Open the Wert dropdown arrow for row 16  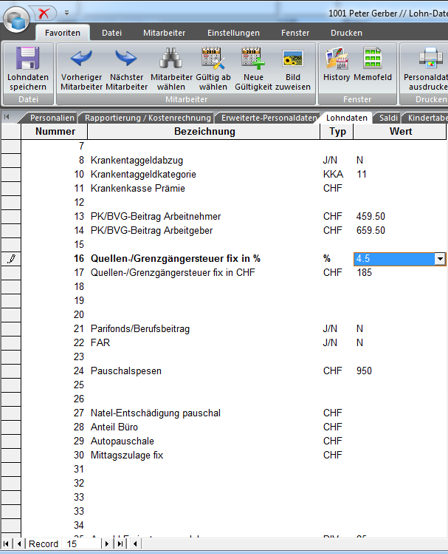tap(440, 259)
